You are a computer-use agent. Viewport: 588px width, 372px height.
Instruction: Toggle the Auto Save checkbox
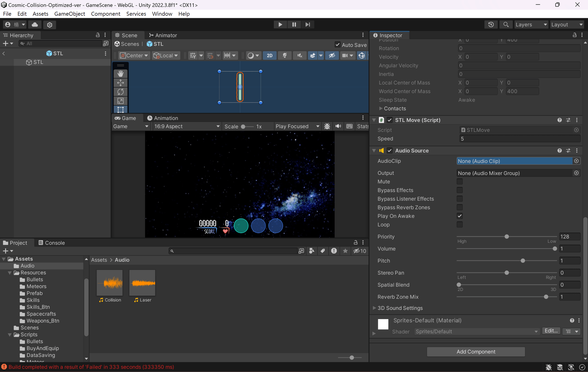(337, 45)
